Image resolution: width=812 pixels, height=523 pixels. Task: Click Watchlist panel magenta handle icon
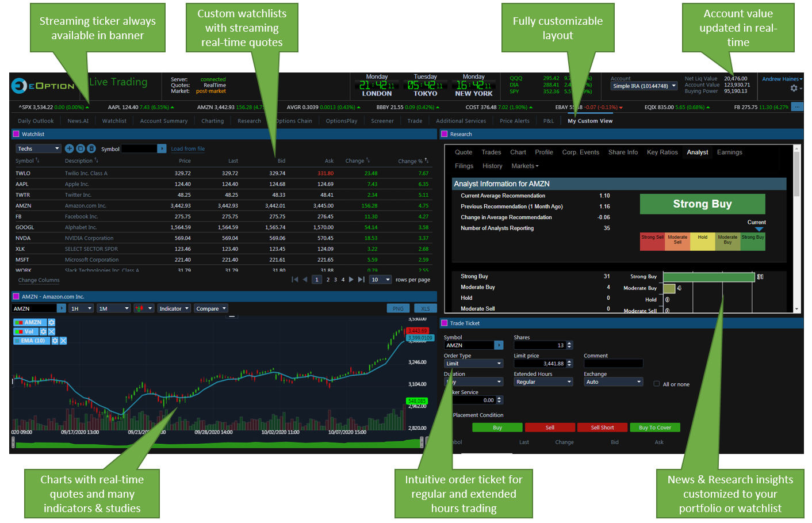coord(16,134)
